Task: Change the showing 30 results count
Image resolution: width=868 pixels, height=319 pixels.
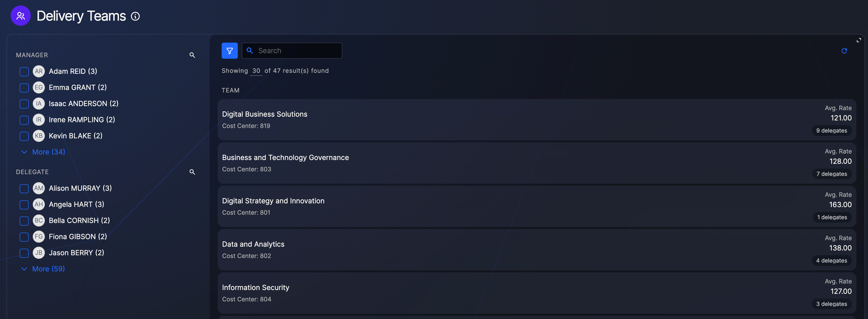Action: click(256, 71)
